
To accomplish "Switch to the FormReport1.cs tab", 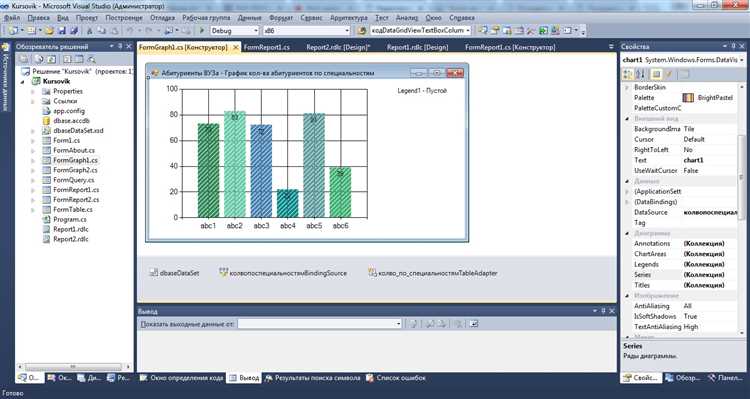I will tap(266, 47).
